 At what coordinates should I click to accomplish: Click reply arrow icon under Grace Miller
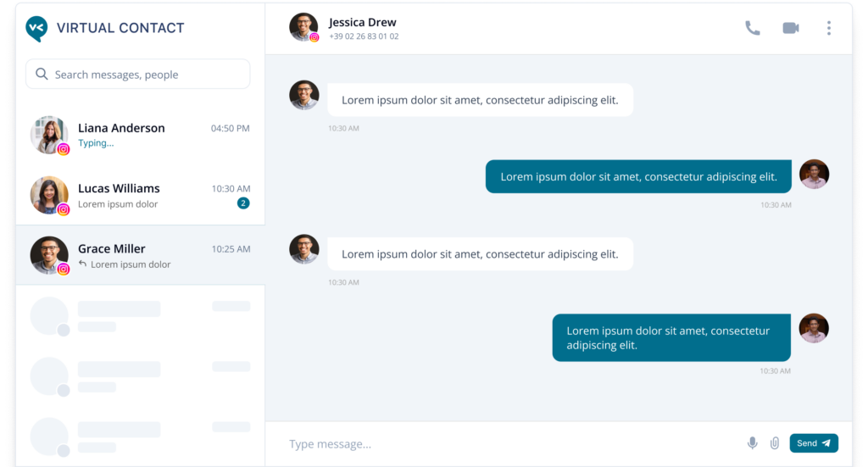tap(82, 264)
